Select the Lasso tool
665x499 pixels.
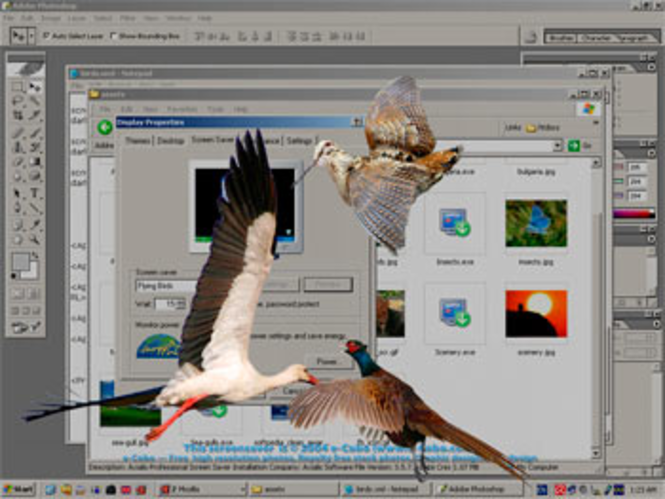click(17, 101)
